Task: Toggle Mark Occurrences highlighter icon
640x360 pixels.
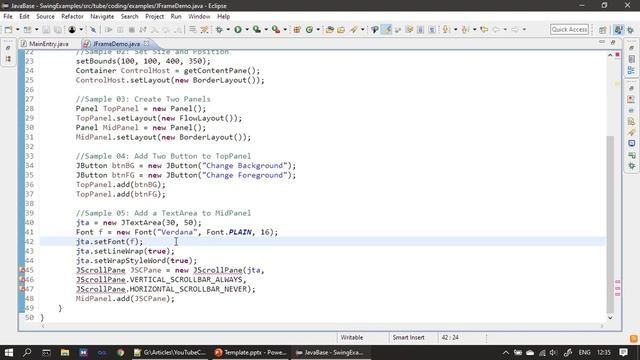Action: point(386,29)
